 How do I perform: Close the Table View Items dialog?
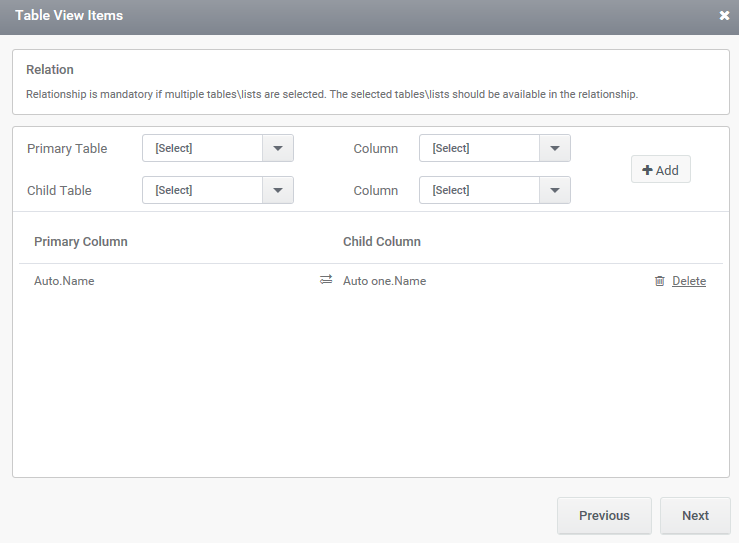[x=724, y=16]
